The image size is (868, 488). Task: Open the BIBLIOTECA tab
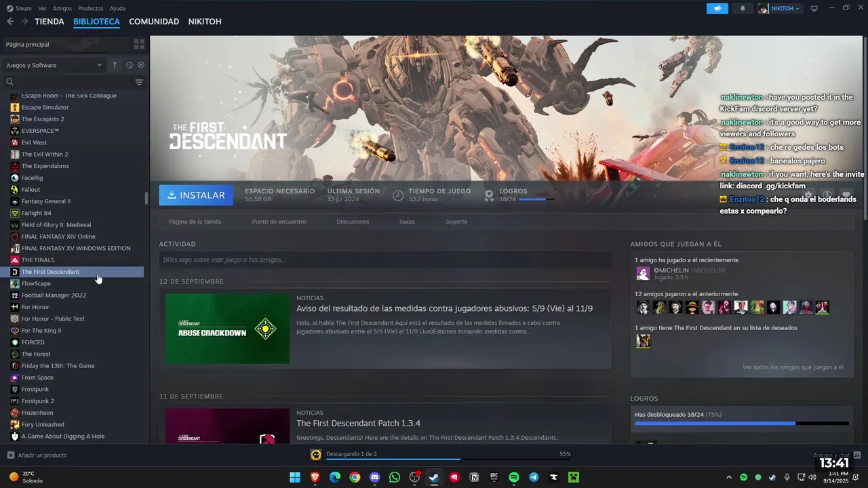(96, 22)
